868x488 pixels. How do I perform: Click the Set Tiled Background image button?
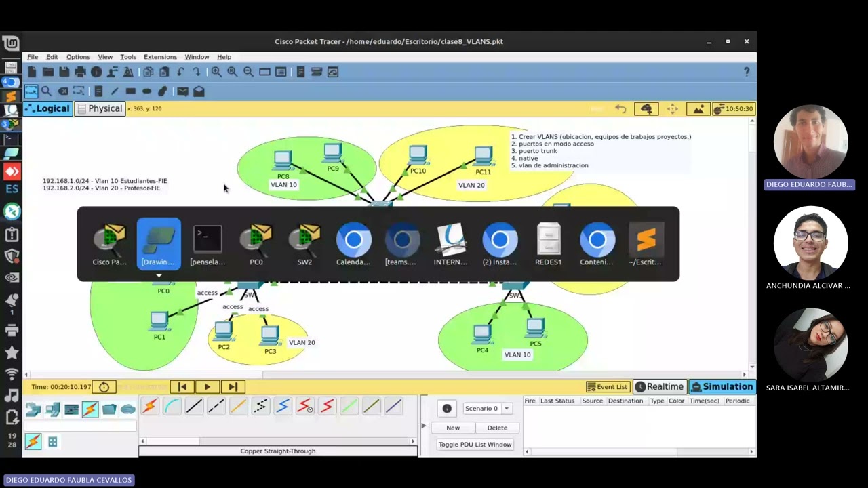pos(698,108)
